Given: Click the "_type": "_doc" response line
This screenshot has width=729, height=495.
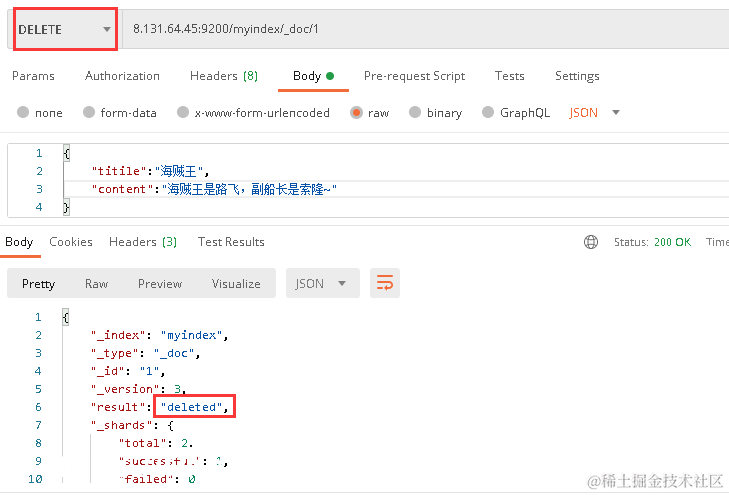Looking at the screenshot, I should click(146, 353).
